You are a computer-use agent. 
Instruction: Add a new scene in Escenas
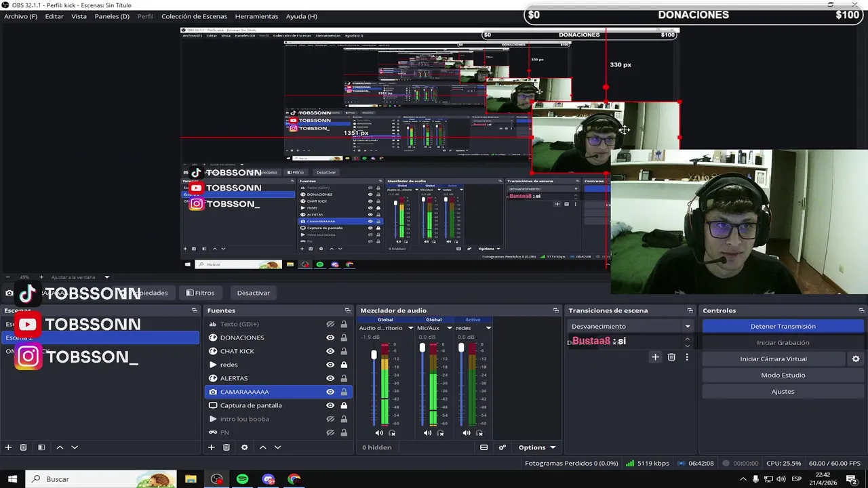point(8,447)
